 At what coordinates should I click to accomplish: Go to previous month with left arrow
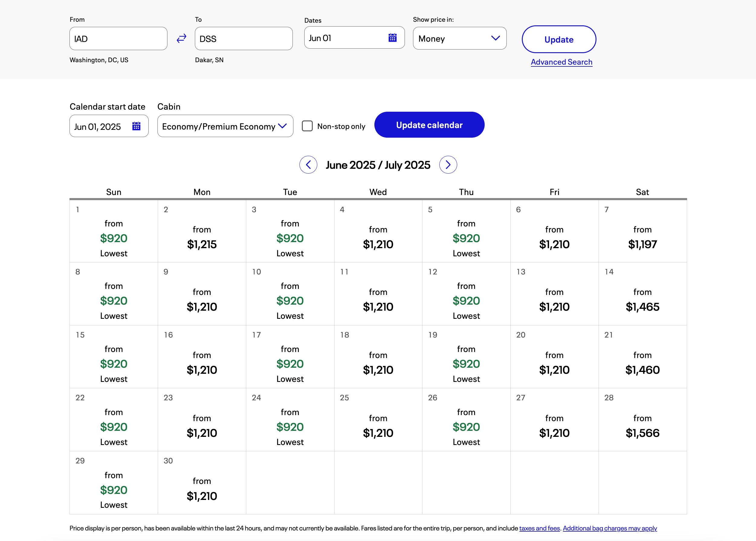click(x=308, y=165)
